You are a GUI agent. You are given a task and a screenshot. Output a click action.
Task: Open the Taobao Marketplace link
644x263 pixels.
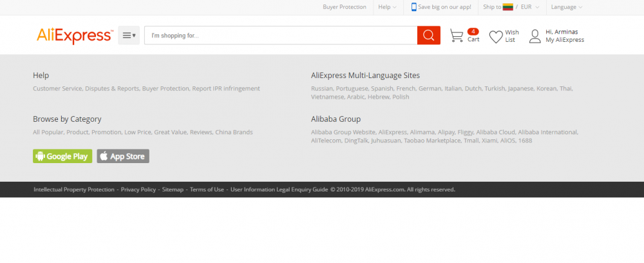[x=432, y=141]
